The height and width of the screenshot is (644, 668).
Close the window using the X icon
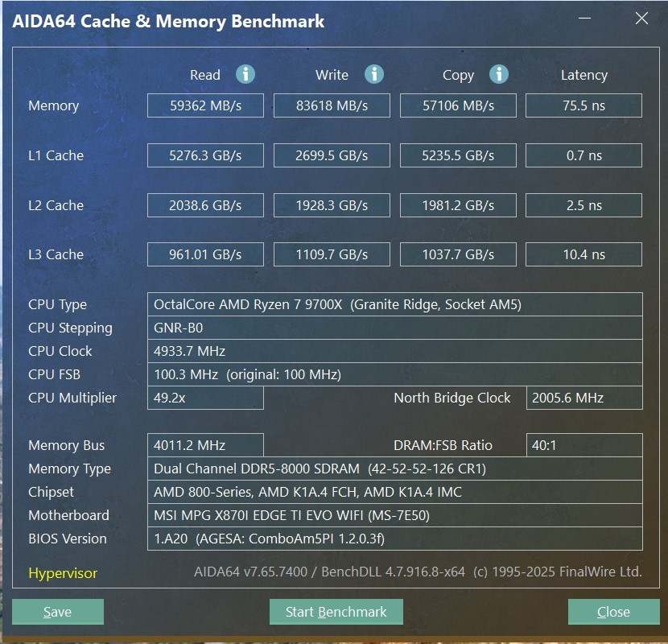(x=641, y=19)
